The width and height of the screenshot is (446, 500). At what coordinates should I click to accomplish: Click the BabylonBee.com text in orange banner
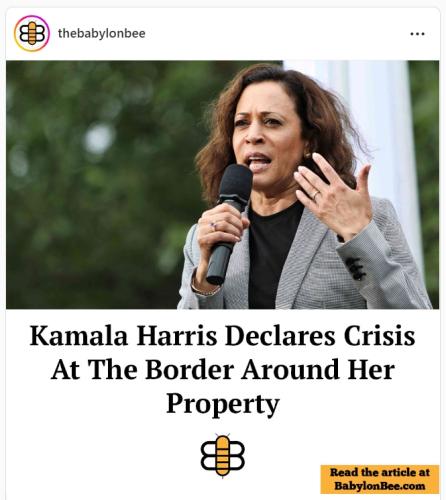[380, 486]
